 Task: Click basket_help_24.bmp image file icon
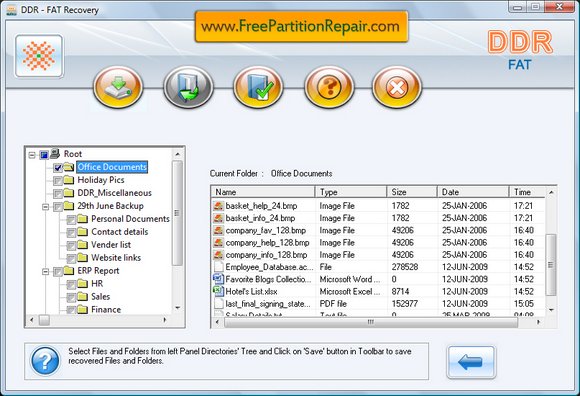[x=218, y=206]
